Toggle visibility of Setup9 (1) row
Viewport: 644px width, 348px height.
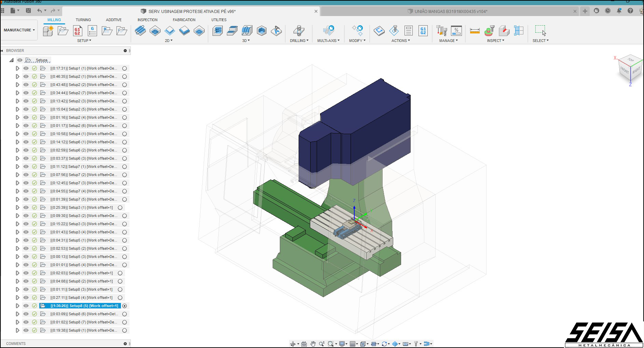(26, 330)
